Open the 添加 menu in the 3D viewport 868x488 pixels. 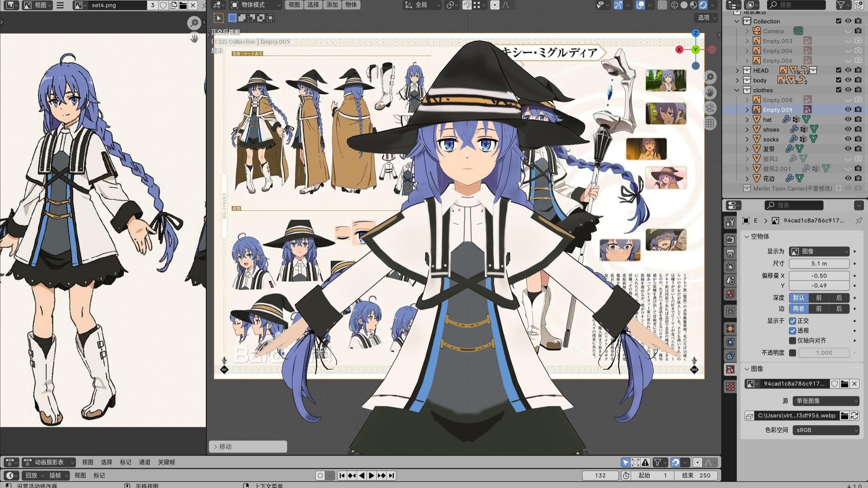pos(332,5)
